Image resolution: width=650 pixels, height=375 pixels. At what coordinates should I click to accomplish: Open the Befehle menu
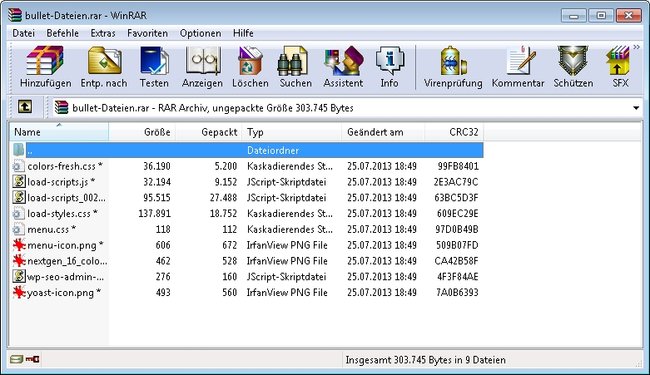coord(63,33)
